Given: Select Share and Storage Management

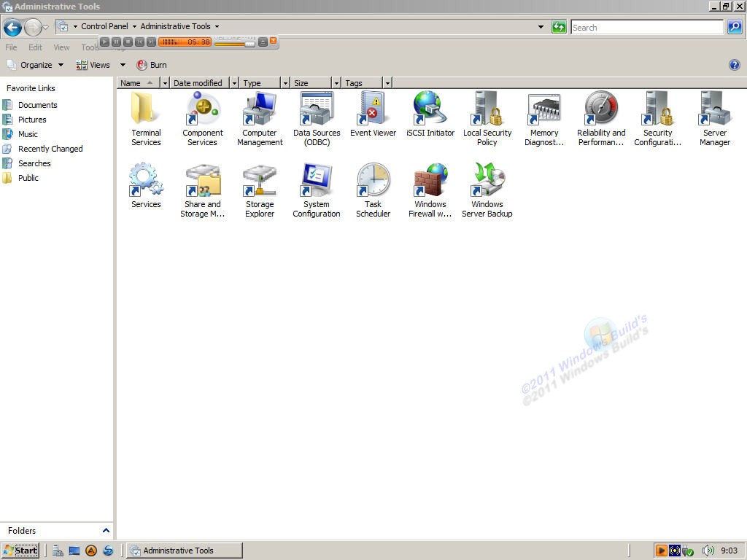Looking at the screenshot, I should pyautogui.click(x=203, y=190).
